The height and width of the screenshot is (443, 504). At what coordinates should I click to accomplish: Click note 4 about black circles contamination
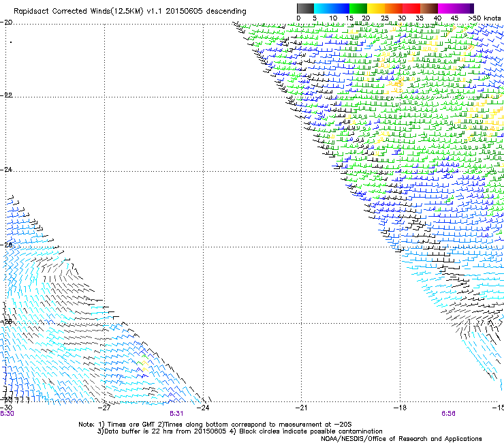(x=306, y=431)
